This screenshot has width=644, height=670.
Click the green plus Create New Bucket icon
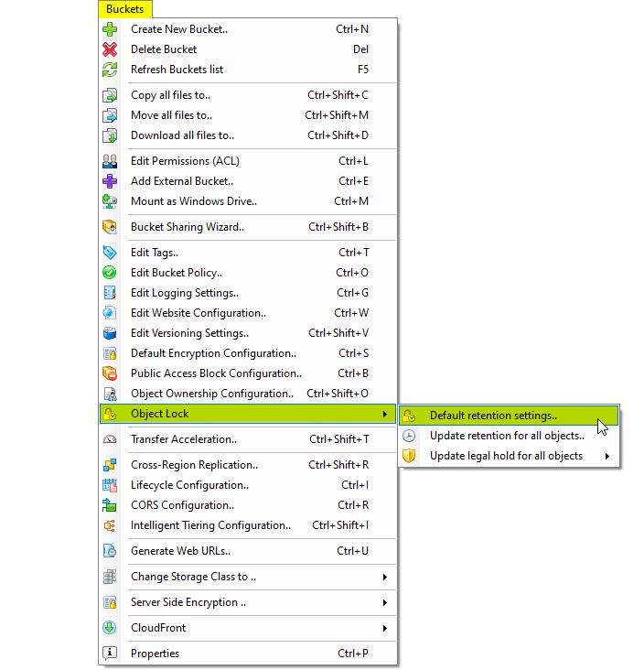(110, 29)
